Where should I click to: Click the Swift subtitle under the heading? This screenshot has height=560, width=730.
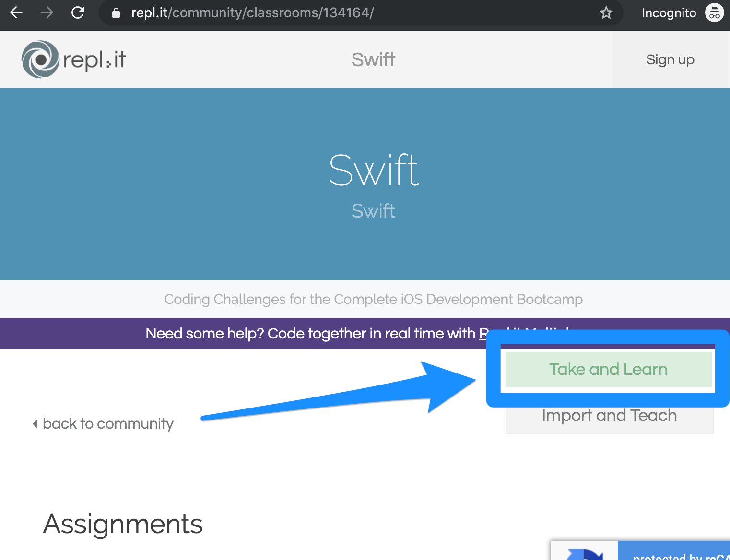pyautogui.click(x=373, y=211)
